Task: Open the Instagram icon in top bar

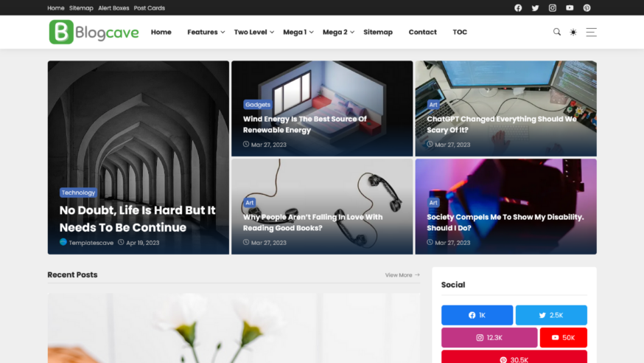Action: click(x=553, y=8)
